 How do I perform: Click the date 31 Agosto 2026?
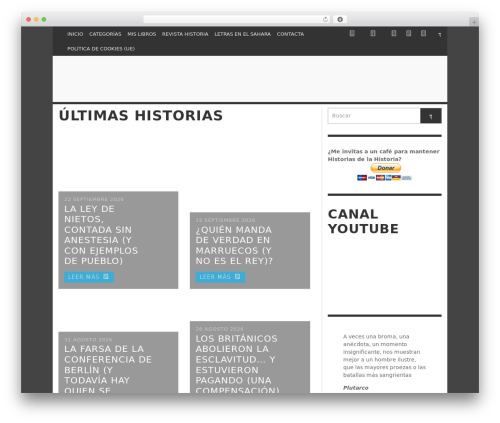point(88,340)
